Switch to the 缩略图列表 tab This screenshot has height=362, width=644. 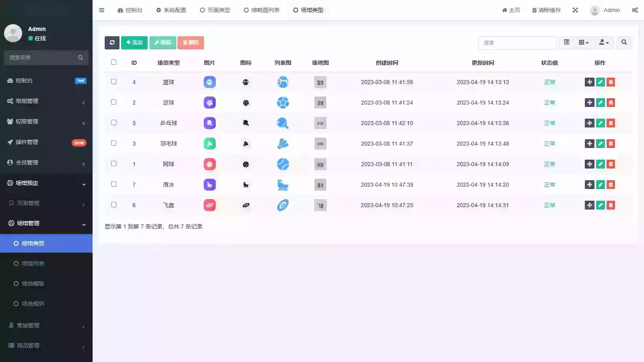pyautogui.click(x=262, y=10)
